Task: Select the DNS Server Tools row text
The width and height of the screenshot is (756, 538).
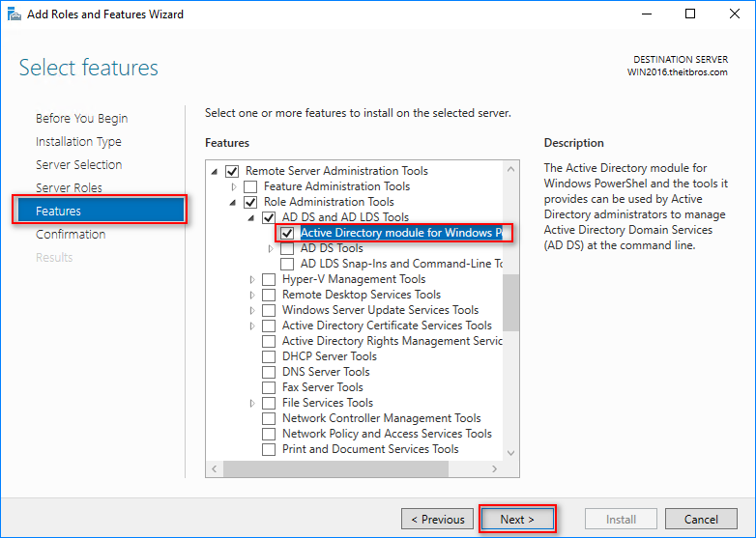Action: point(326,372)
